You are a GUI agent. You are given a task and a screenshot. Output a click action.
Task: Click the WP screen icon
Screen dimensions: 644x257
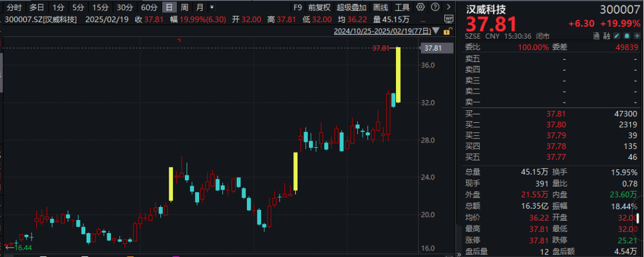[x=448, y=18]
